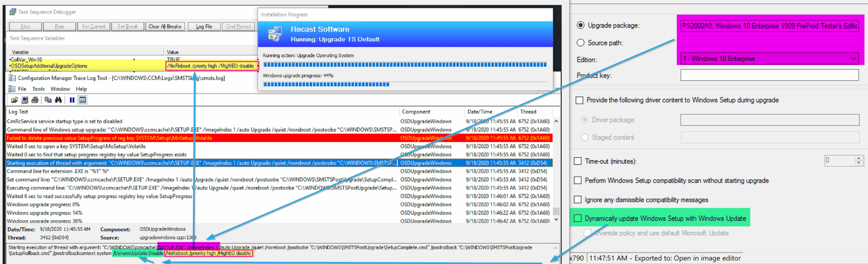
Task: Check Ignore any dismissible compatibility messages
Action: (578, 200)
